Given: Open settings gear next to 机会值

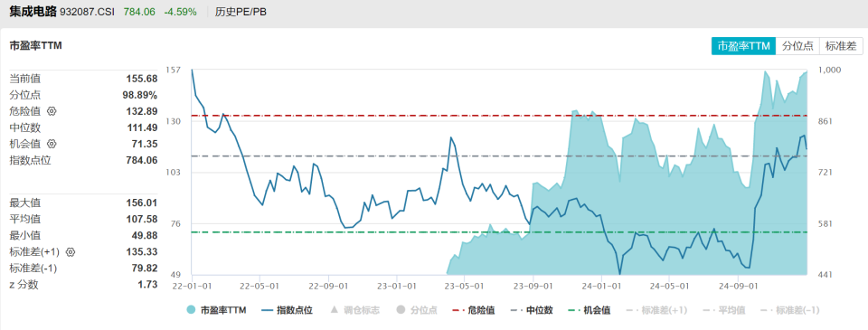Looking at the screenshot, I should pyautogui.click(x=52, y=144).
